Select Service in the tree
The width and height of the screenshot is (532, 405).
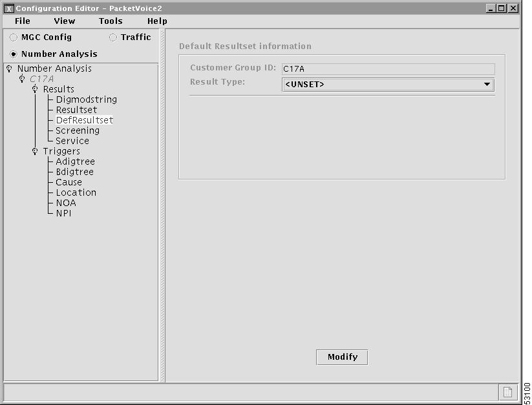[72, 141]
